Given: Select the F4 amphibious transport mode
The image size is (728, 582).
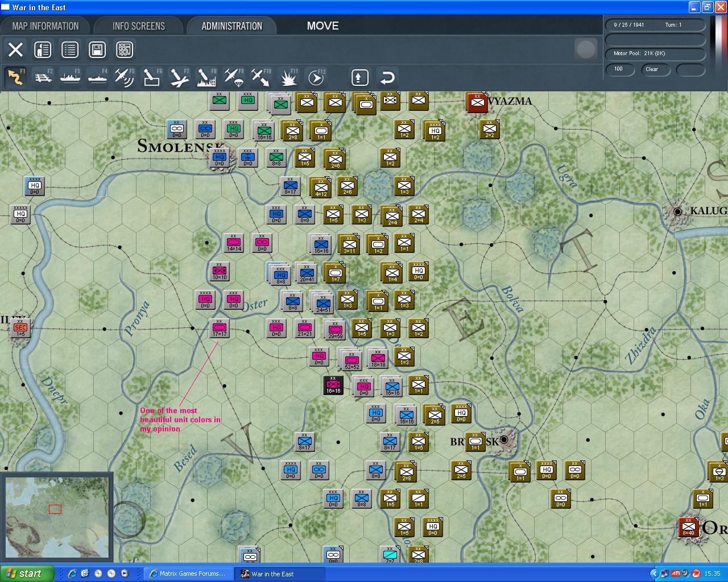Looking at the screenshot, I should pos(98,77).
